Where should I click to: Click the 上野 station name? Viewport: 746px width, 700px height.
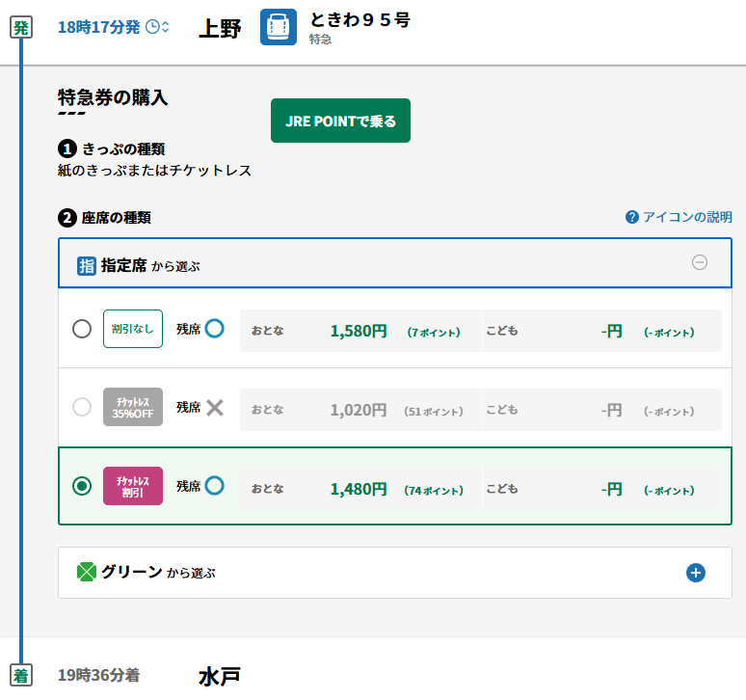click(x=220, y=29)
